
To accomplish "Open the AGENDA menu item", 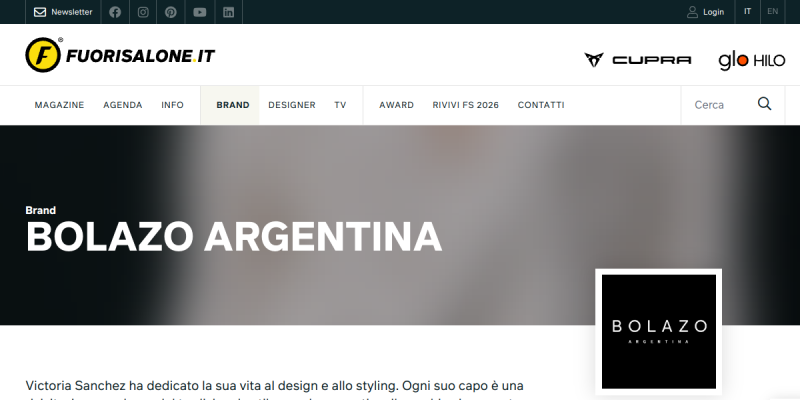I will 123,105.
